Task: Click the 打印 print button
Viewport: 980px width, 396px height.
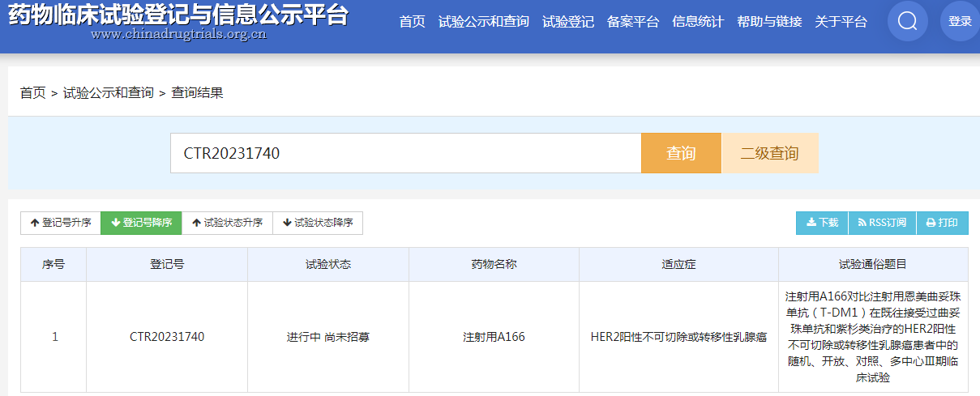Action: click(943, 224)
